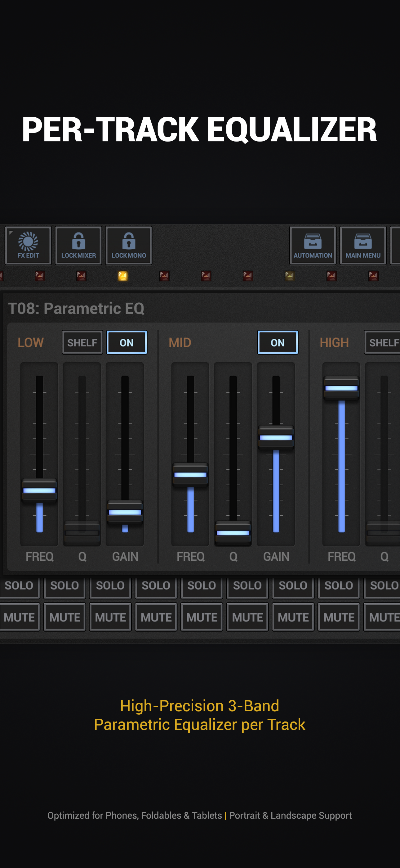
Task: Turn off the LOW band ON switch
Action: 127,342
